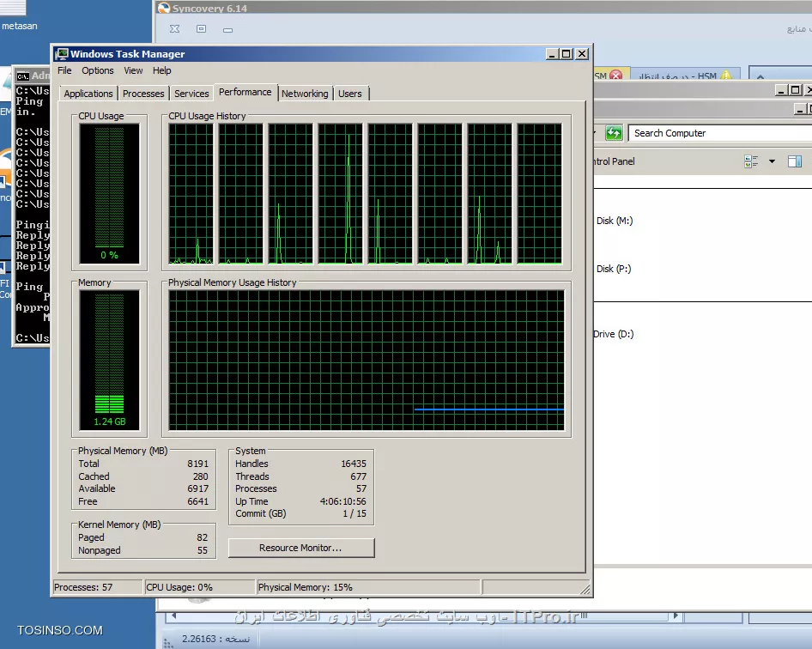Click the Control Panel toolbar text in Explorer
812x649 pixels.
(615, 161)
